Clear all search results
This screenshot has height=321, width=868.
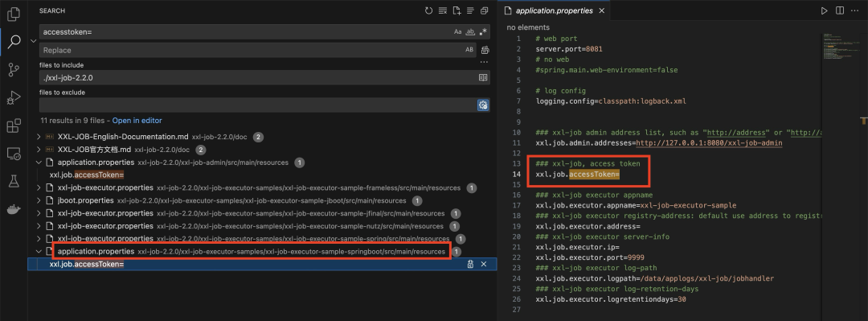442,10
